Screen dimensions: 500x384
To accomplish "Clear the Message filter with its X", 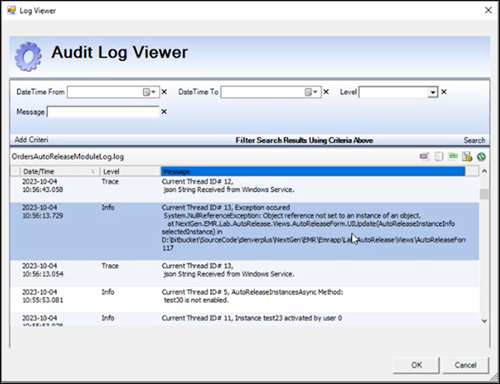I will (x=164, y=112).
